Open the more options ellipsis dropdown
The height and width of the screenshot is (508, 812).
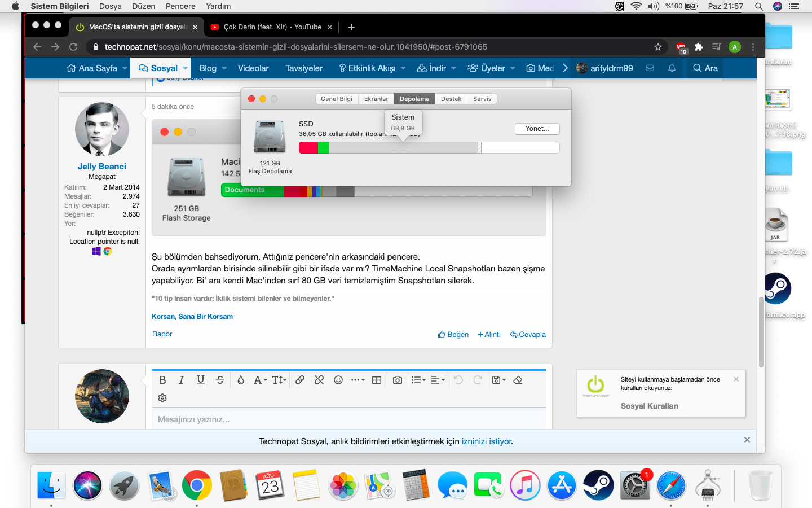[x=358, y=380]
